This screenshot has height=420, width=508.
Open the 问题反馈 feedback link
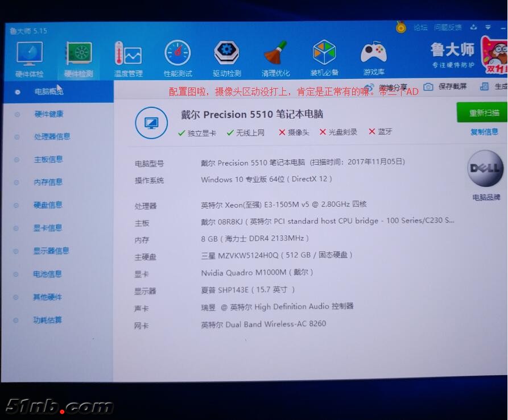(x=448, y=27)
